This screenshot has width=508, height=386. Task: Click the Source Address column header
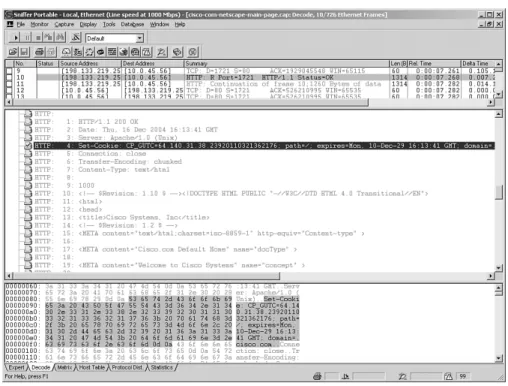click(x=90, y=63)
